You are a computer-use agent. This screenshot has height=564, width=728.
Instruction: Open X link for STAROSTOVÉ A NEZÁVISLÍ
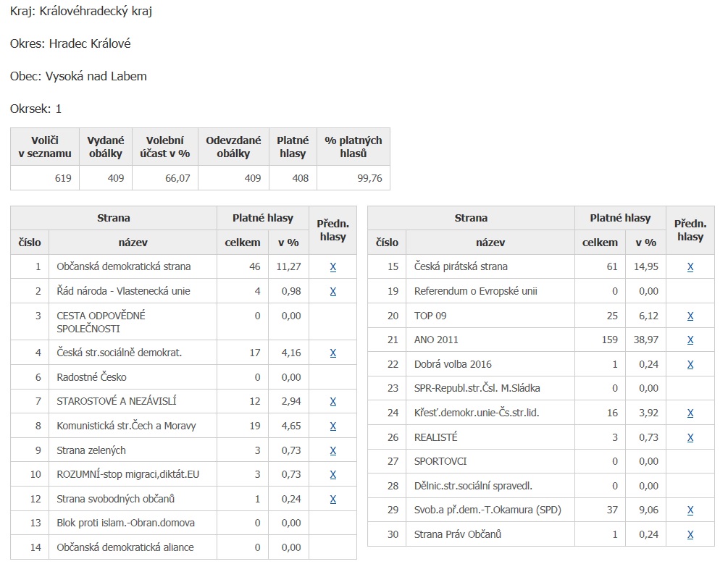[x=333, y=402]
